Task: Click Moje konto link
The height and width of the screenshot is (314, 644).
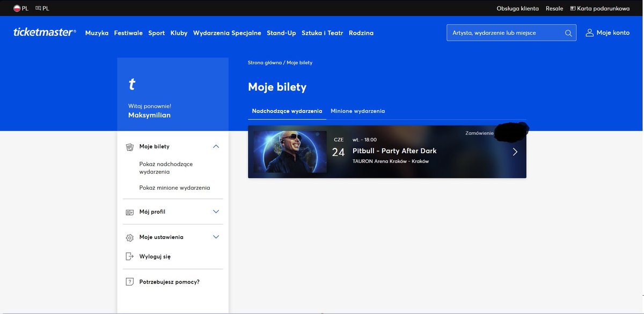Action: click(x=613, y=33)
